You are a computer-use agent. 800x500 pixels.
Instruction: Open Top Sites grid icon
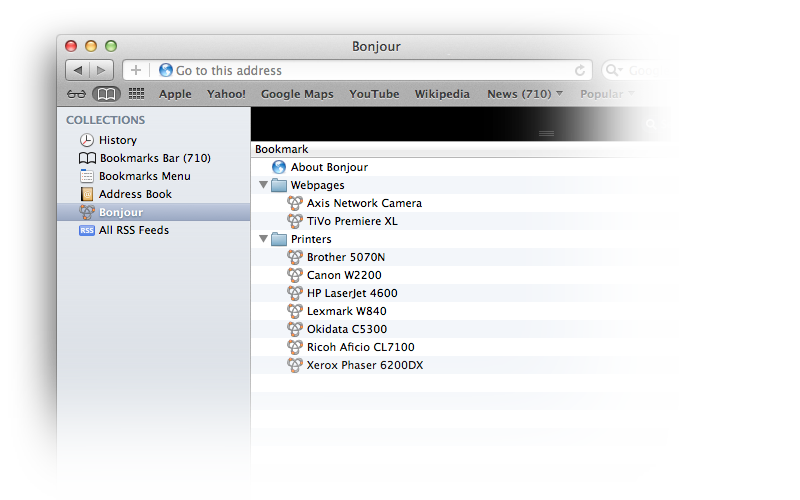136,93
